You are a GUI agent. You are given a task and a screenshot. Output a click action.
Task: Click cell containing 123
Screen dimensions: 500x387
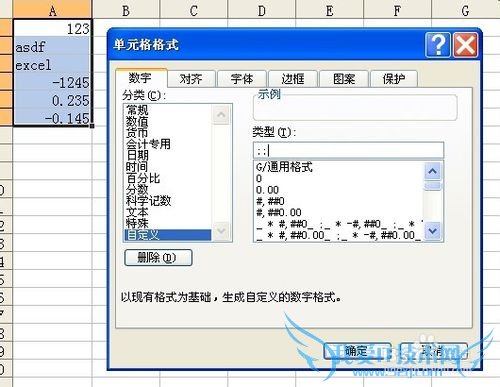pyautogui.click(x=52, y=29)
